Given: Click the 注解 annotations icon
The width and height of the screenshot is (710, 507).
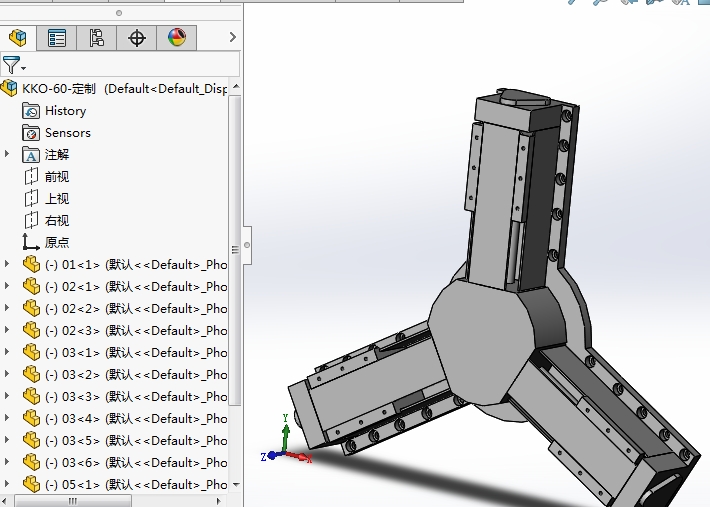Looking at the screenshot, I should [31, 155].
